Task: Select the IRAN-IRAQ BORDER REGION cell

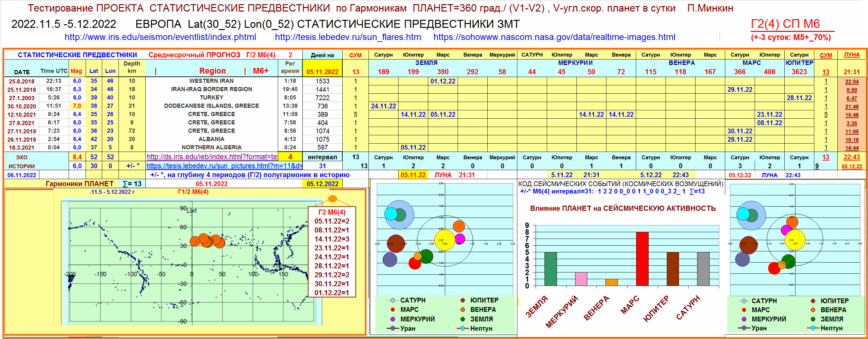Action: [x=211, y=90]
